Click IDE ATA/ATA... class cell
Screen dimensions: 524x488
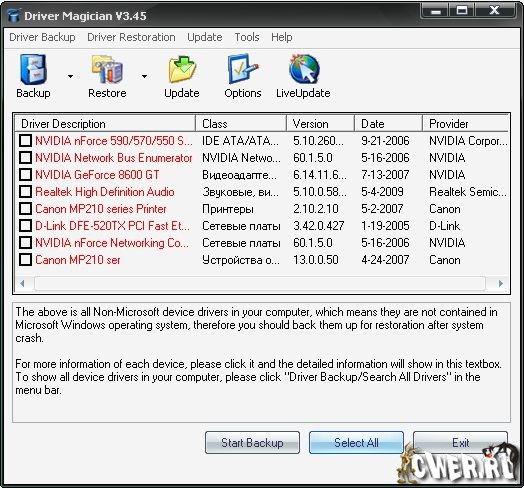[x=240, y=141]
